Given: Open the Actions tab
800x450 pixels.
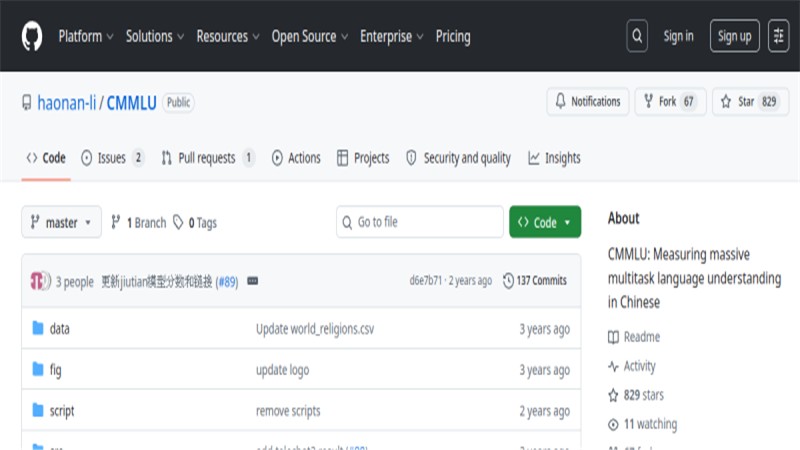Looking at the screenshot, I should pos(296,158).
